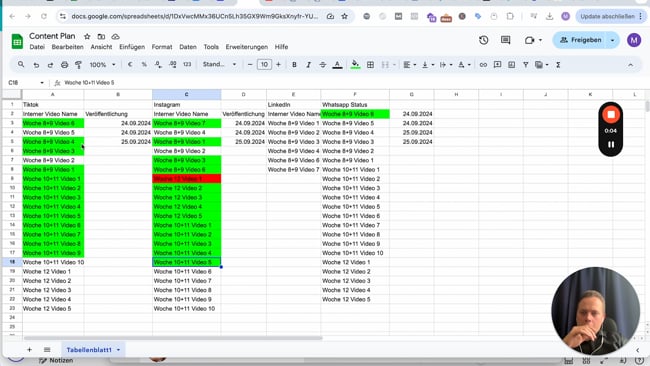This screenshot has width=650, height=366.
Task: Open the borders tool
Action: pyautogui.click(x=370, y=65)
